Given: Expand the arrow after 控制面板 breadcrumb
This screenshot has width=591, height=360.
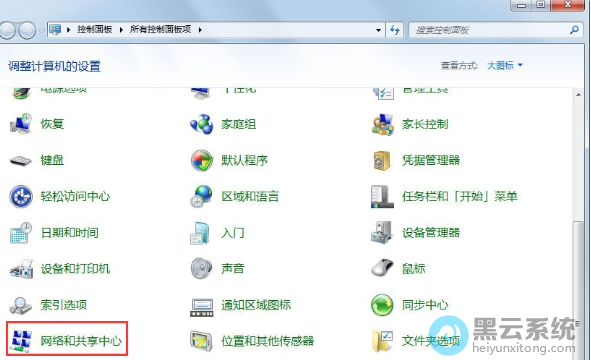Looking at the screenshot, I should (x=121, y=30).
